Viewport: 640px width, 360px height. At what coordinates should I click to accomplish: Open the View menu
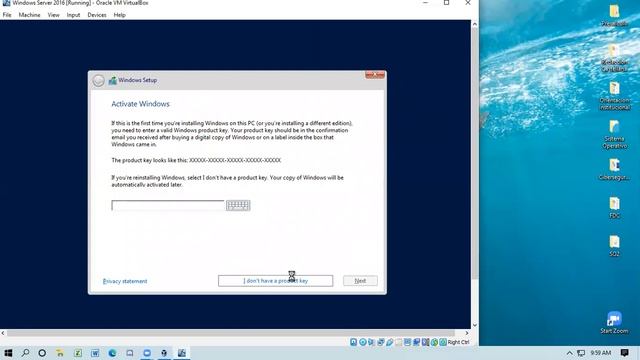(53, 15)
